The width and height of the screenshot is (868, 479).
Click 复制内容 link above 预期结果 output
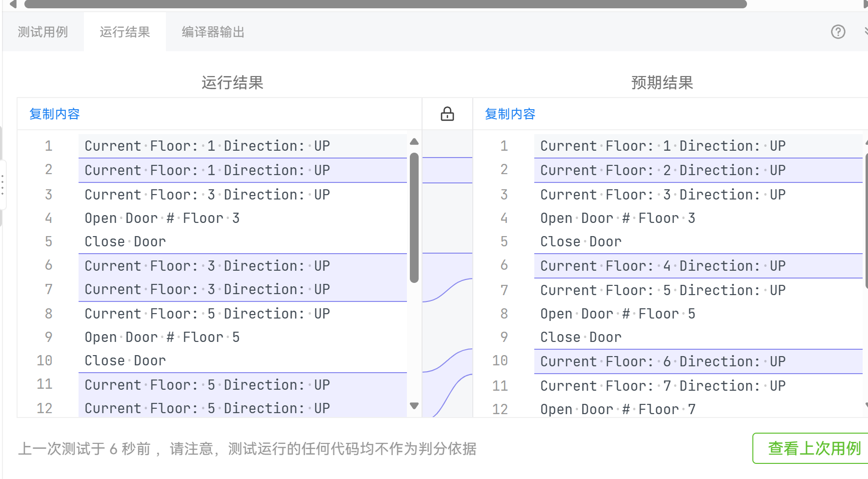[510, 114]
